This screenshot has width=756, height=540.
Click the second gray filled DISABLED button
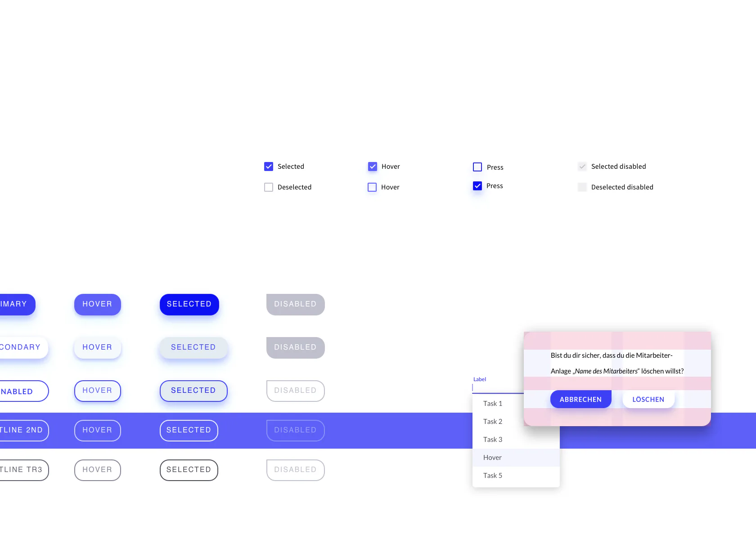point(296,348)
